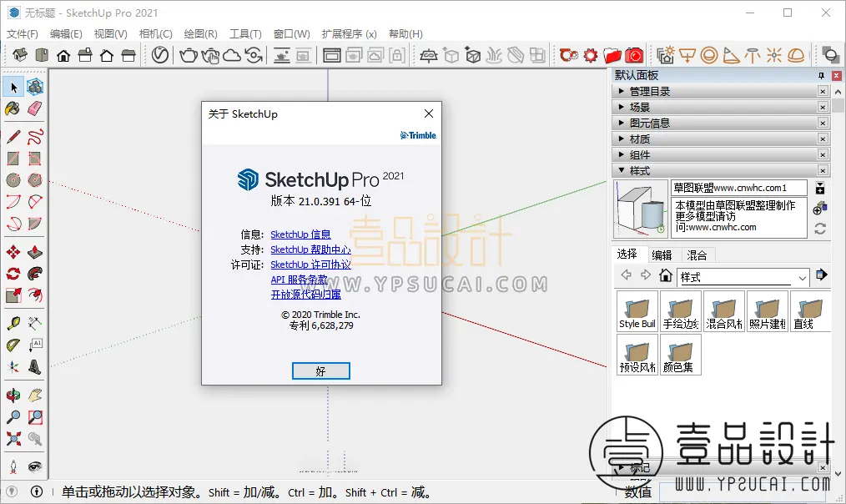Select the Circle tool

pos(13,179)
